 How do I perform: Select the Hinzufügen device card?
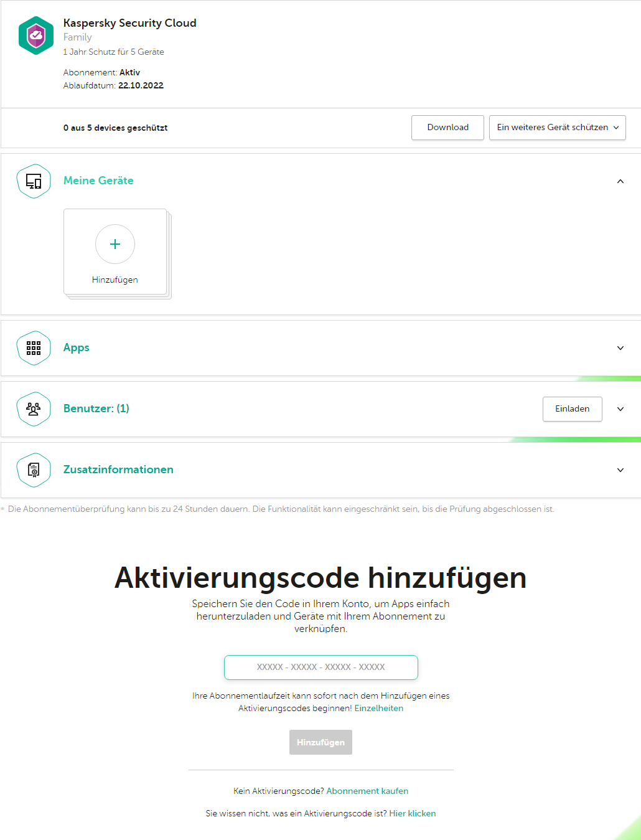[115, 252]
